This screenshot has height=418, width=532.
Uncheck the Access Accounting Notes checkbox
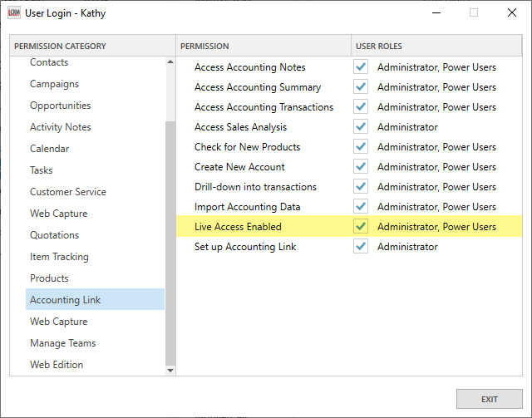click(x=360, y=67)
